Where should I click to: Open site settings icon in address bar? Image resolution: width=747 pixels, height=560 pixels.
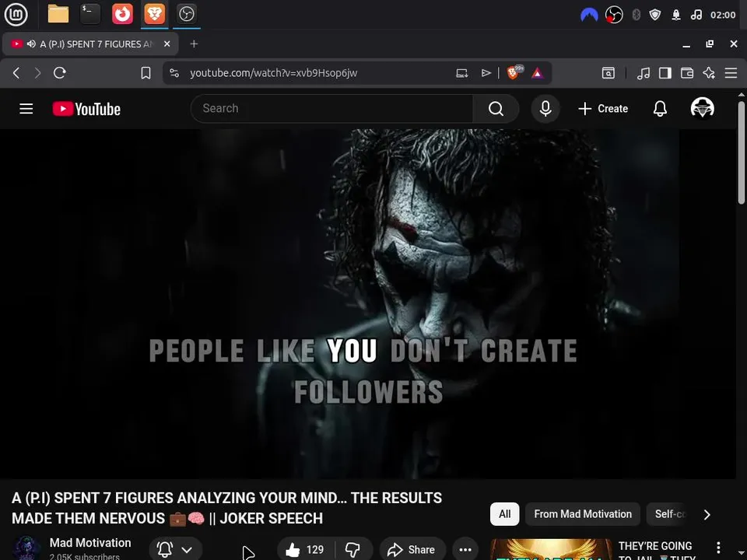pyautogui.click(x=174, y=73)
